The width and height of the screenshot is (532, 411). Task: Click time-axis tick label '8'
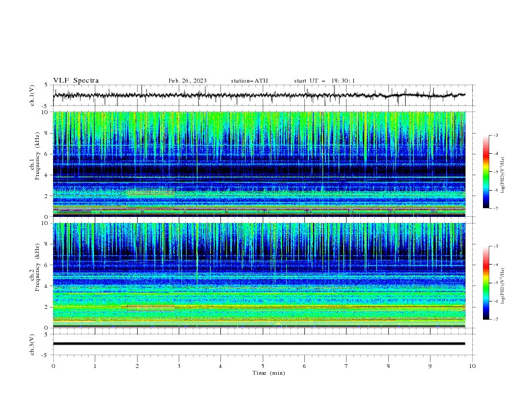click(388, 366)
